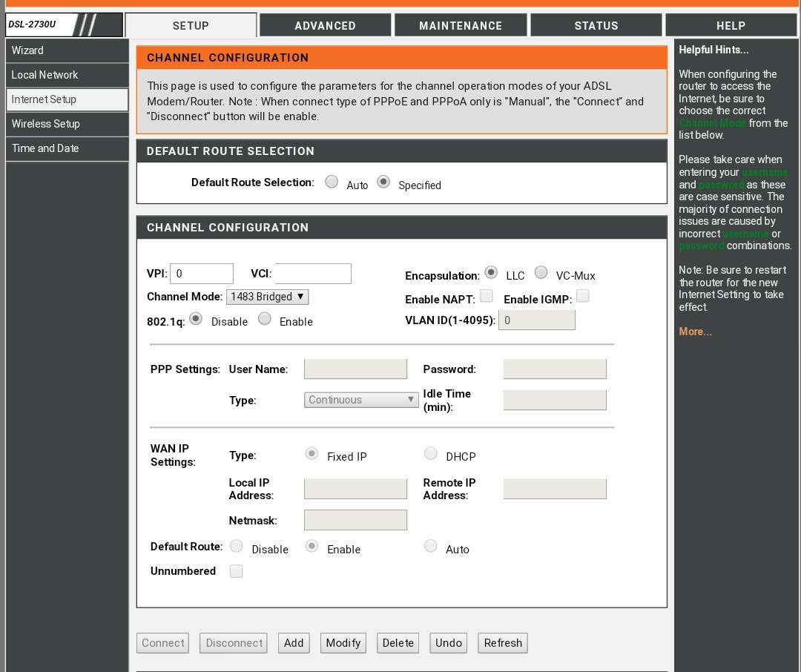This screenshot has height=672, width=801.
Task: Click the VCI input field
Action: [312, 274]
